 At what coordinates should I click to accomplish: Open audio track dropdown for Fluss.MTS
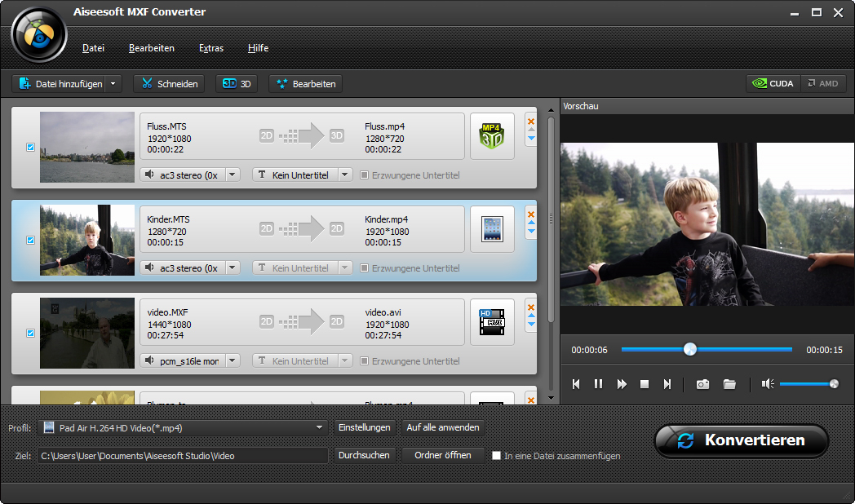tap(233, 175)
